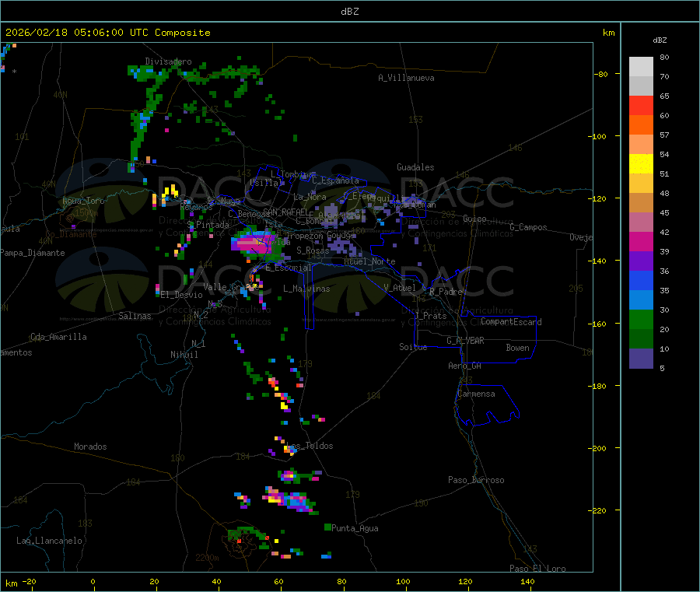Click the V_Atuel location label
The width and height of the screenshot is (700, 592).
tap(400, 288)
